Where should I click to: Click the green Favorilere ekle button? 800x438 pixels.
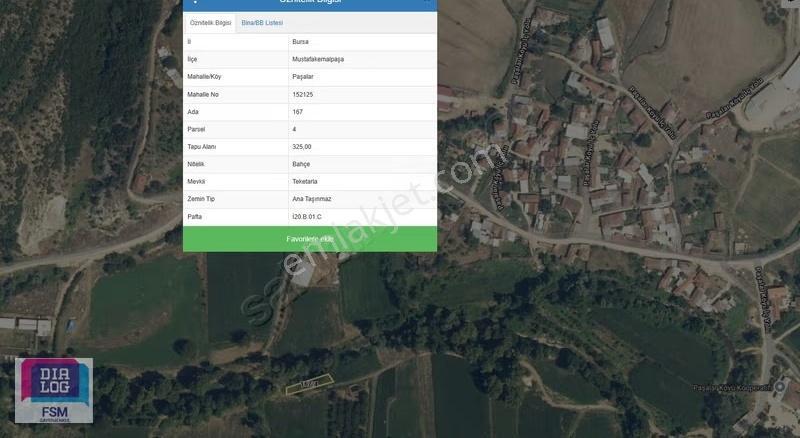coord(310,239)
